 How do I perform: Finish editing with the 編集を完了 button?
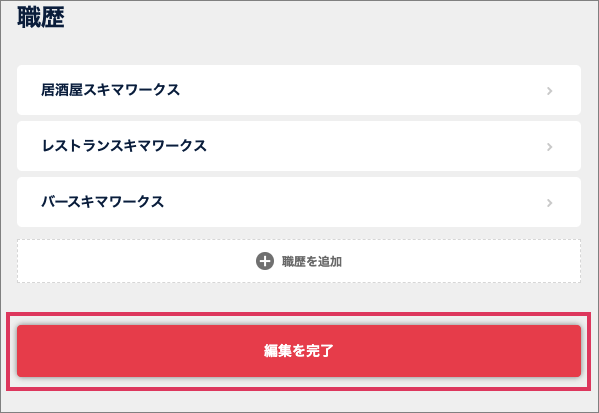click(x=299, y=351)
